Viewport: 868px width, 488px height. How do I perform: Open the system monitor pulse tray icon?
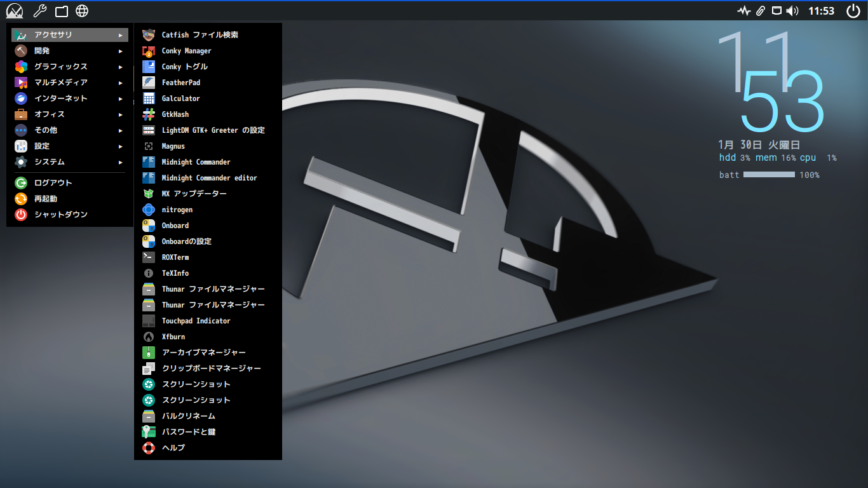click(744, 11)
